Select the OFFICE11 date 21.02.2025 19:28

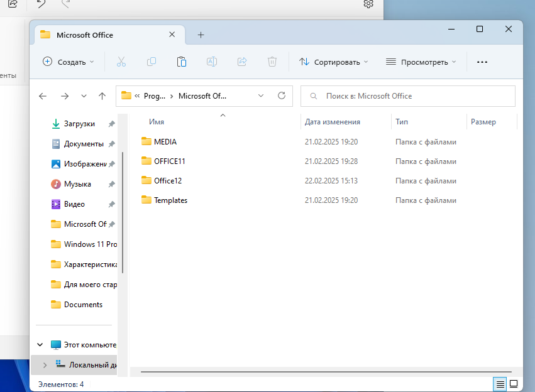point(331,161)
